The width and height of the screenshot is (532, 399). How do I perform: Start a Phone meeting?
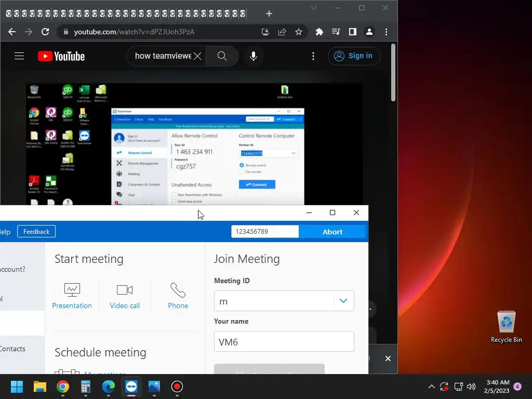click(178, 296)
